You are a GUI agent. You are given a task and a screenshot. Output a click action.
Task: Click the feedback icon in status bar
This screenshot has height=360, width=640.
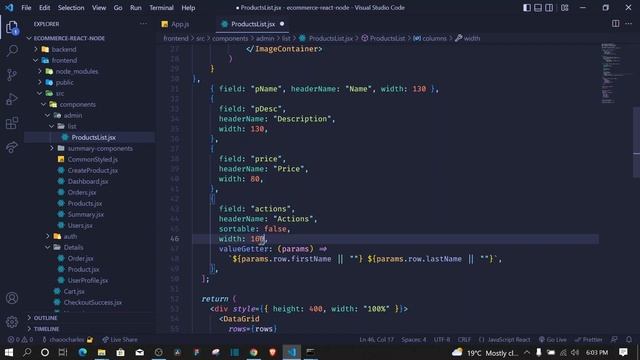[614, 340]
